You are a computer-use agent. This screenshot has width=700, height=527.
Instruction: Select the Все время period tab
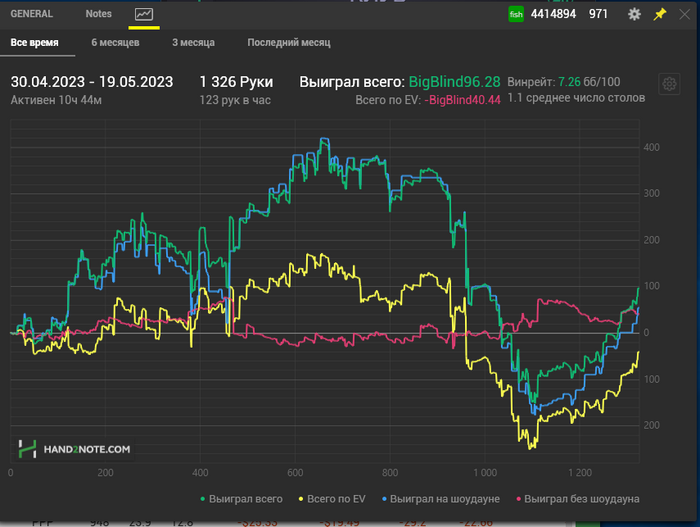[35, 42]
